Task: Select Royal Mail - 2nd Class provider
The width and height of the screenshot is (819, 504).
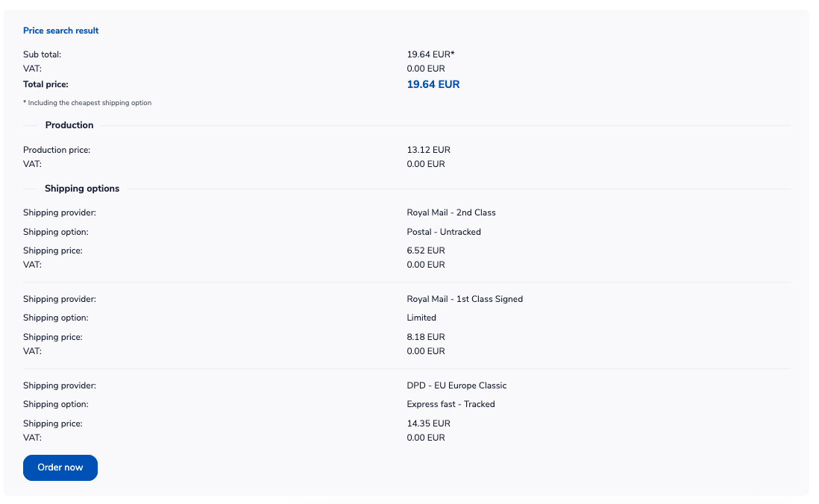Action: (451, 212)
